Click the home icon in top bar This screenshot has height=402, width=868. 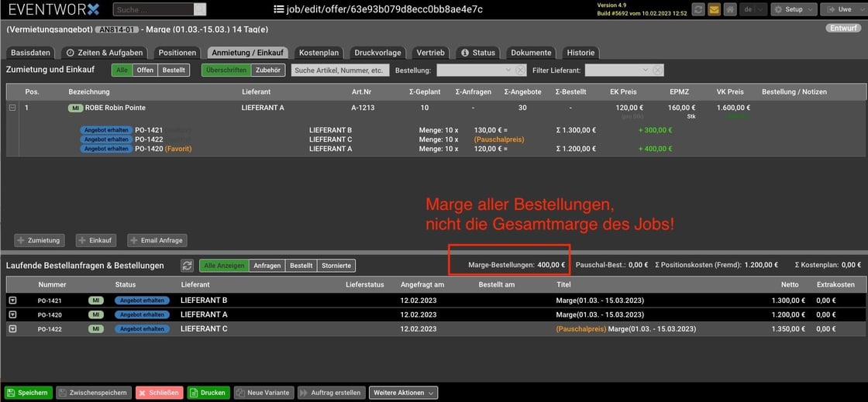730,9
